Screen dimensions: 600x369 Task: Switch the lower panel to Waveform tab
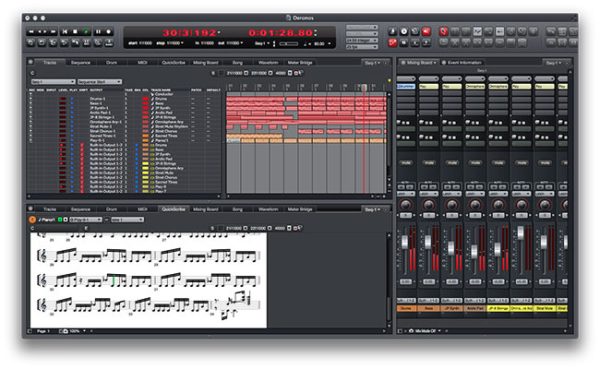pyautogui.click(x=268, y=209)
